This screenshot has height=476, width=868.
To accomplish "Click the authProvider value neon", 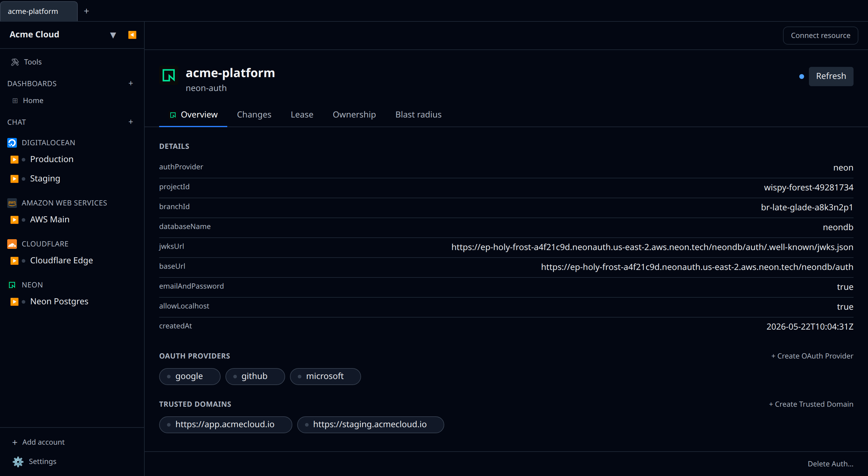I will point(843,168).
